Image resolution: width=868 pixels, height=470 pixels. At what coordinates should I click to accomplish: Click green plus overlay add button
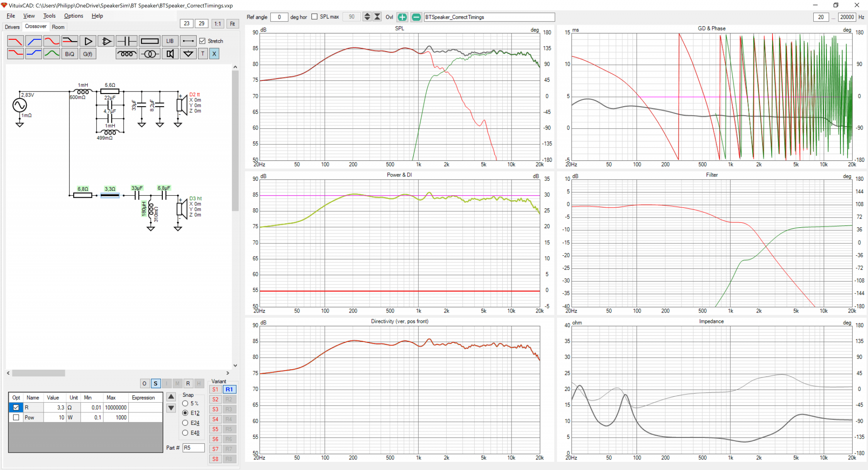tap(402, 17)
